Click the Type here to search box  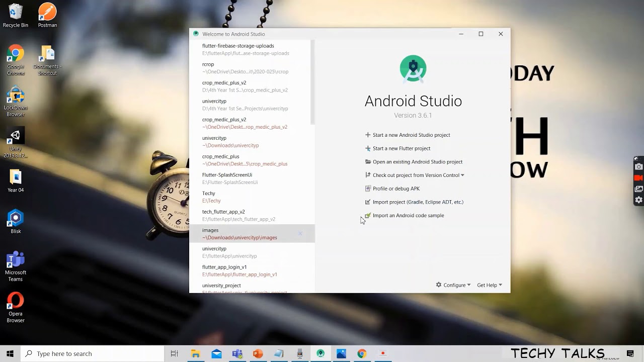pyautogui.click(x=93, y=353)
